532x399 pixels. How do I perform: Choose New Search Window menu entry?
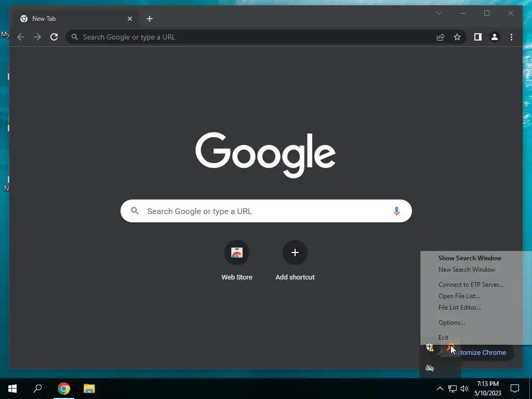467,270
